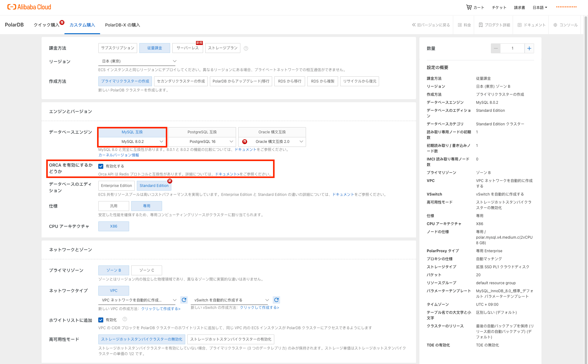The image size is (588, 364).
Task: Click the プロダクト詳細 document icon
Action: tap(480, 25)
